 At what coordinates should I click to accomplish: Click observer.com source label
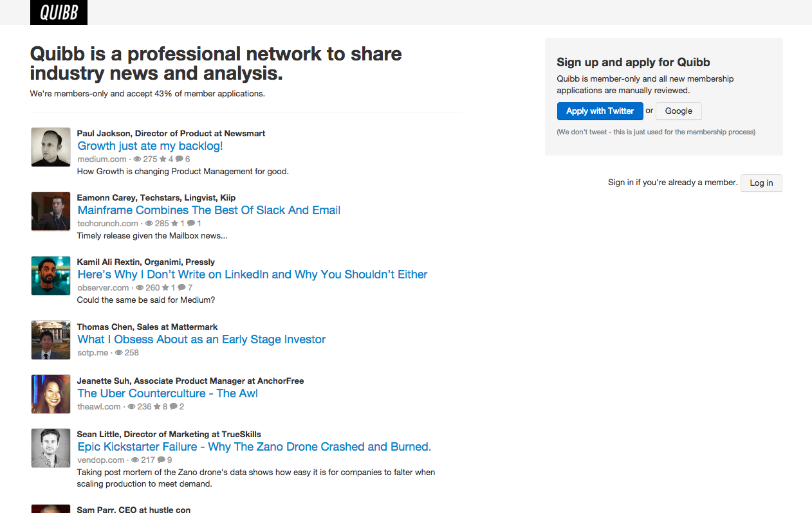click(103, 287)
